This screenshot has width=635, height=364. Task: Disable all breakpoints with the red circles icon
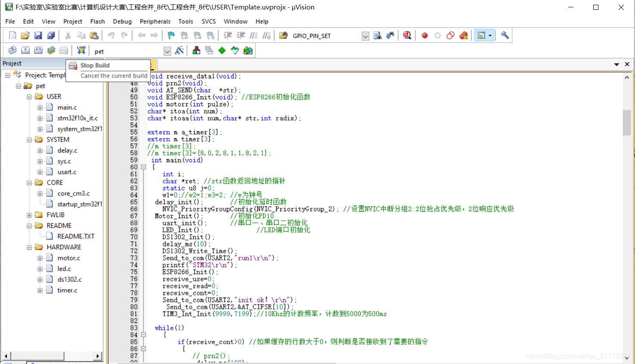(x=451, y=36)
